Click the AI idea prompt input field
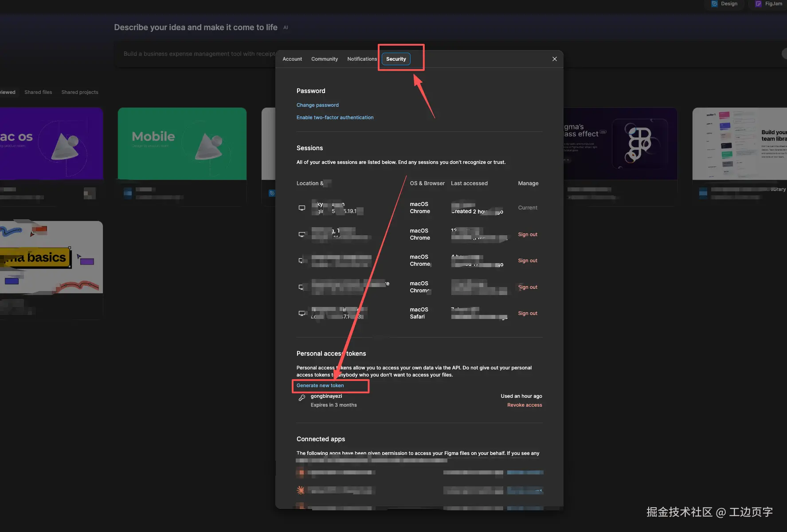Image resolution: width=787 pixels, height=532 pixels. (195, 54)
